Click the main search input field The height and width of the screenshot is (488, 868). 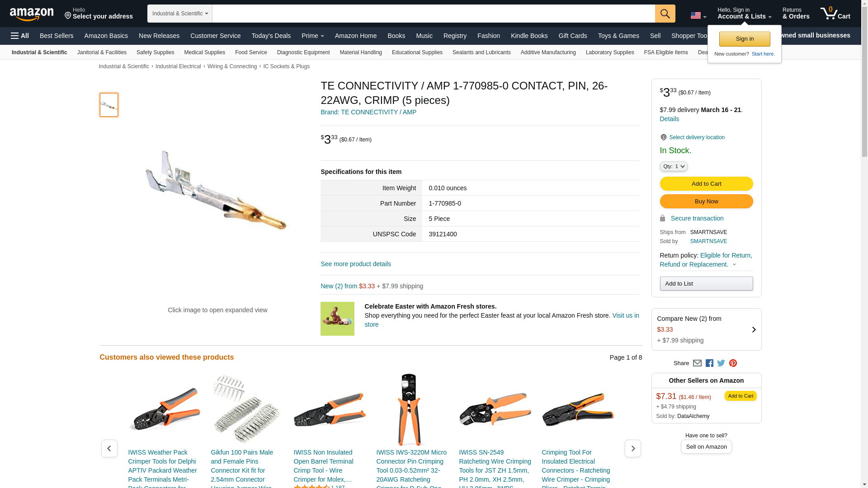tap(434, 14)
